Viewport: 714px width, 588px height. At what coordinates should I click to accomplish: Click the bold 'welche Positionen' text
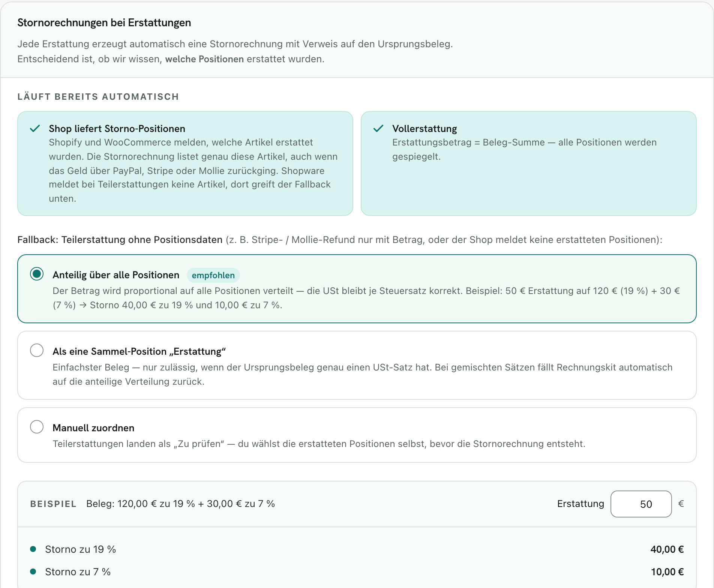pyautogui.click(x=204, y=59)
